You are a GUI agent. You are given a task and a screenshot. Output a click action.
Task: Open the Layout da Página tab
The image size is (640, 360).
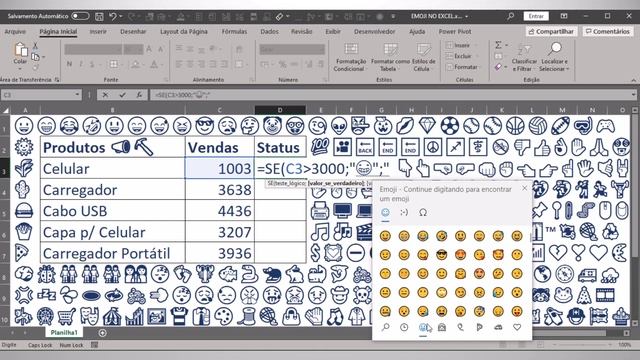click(184, 31)
